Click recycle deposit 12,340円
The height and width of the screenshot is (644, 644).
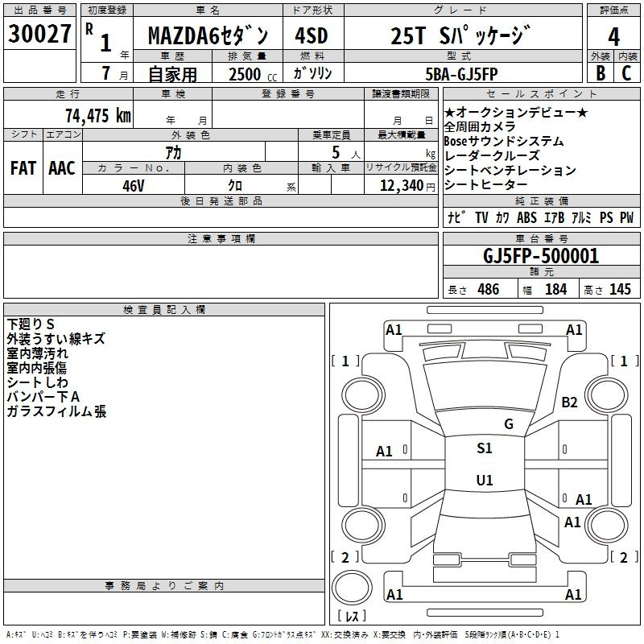(407, 186)
